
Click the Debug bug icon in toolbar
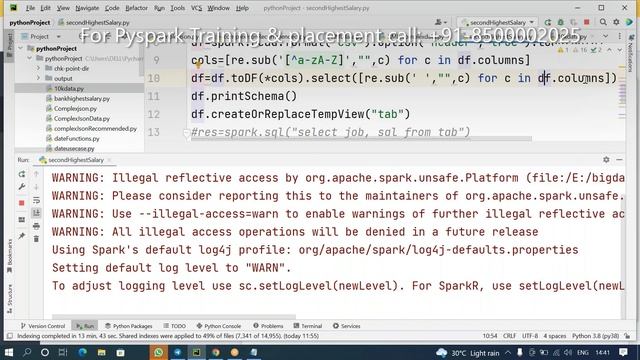point(561,22)
